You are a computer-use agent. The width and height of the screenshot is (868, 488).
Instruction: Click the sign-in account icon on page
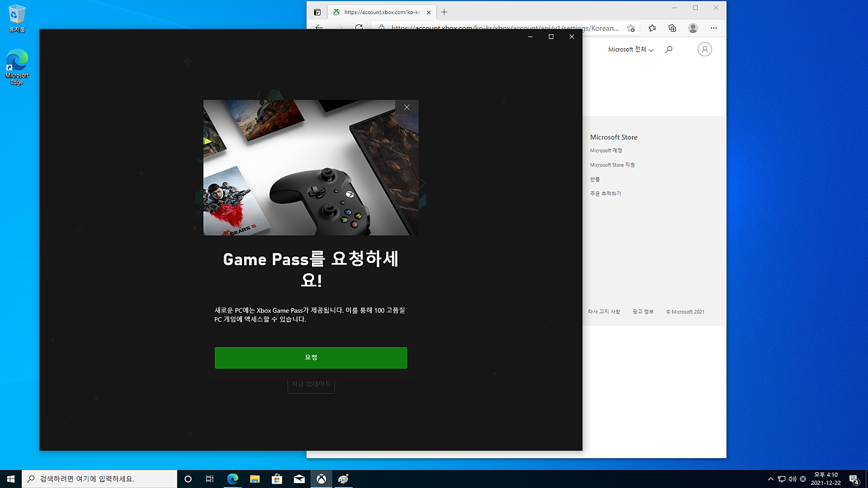[x=705, y=49]
